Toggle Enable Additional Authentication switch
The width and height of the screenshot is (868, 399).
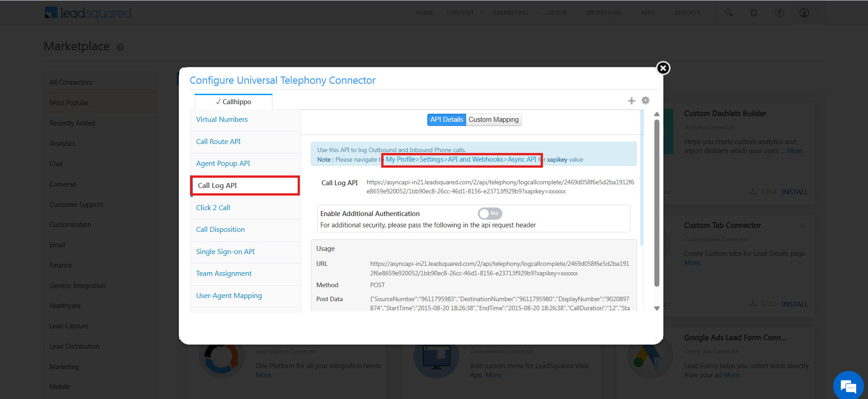[x=490, y=213]
